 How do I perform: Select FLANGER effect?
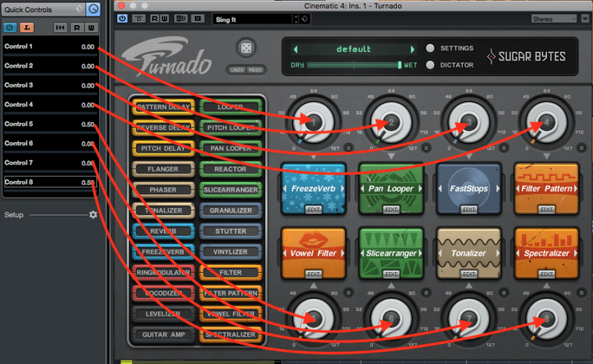163,169
